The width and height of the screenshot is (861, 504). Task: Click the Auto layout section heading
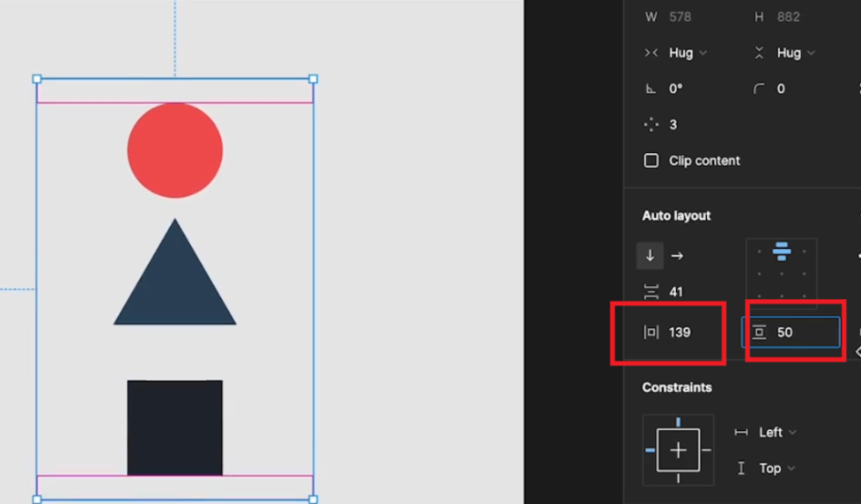[x=676, y=215]
